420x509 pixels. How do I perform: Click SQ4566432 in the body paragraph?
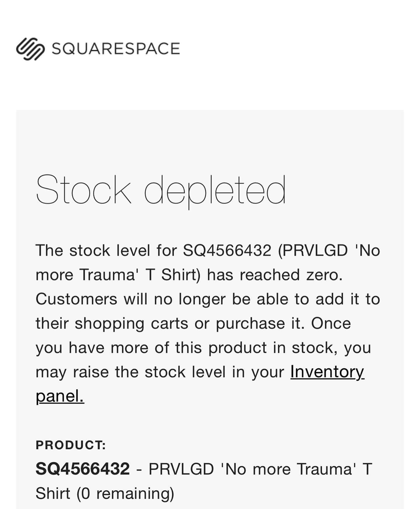point(227,250)
